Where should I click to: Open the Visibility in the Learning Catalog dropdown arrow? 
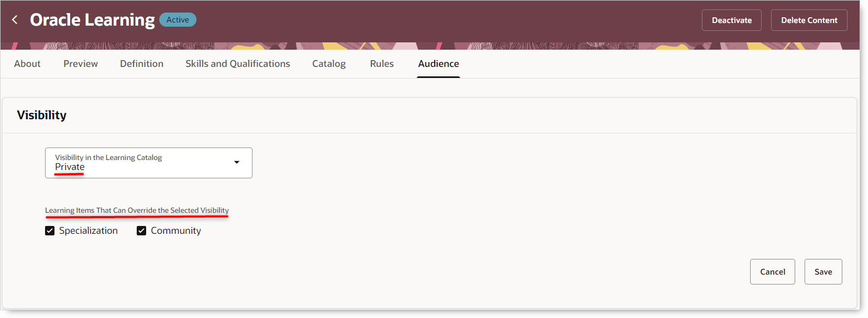pyautogui.click(x=237, y=162)
